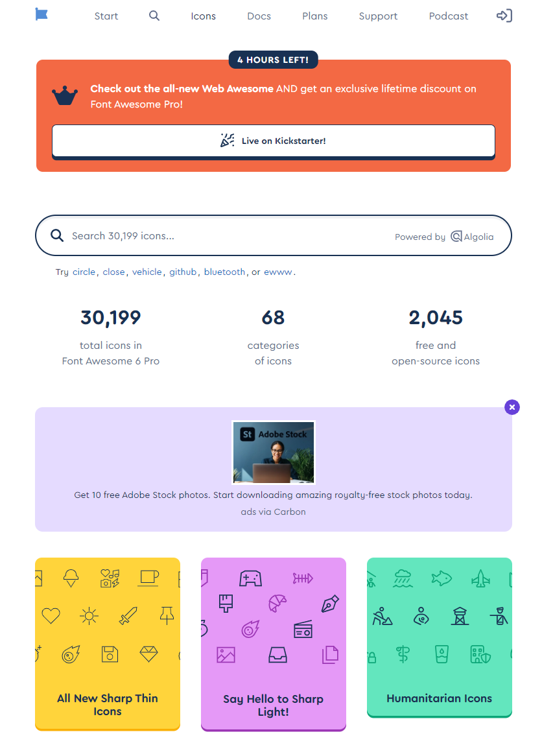
Task: Open the All New Sharp Thin Icons card
Action: (x=108, y=643)
